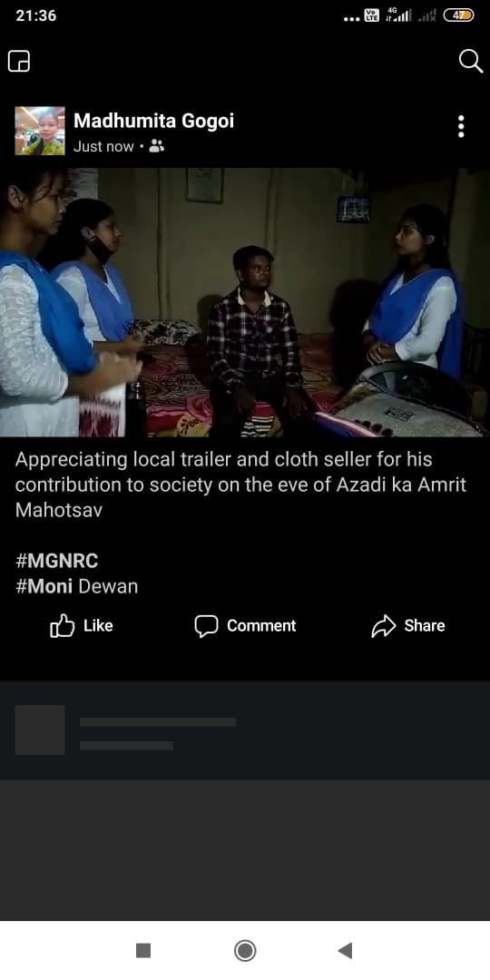Tap the thumbs-up Like icon
The height and width of the screenshot is (980, 490).
click(62, 625)
